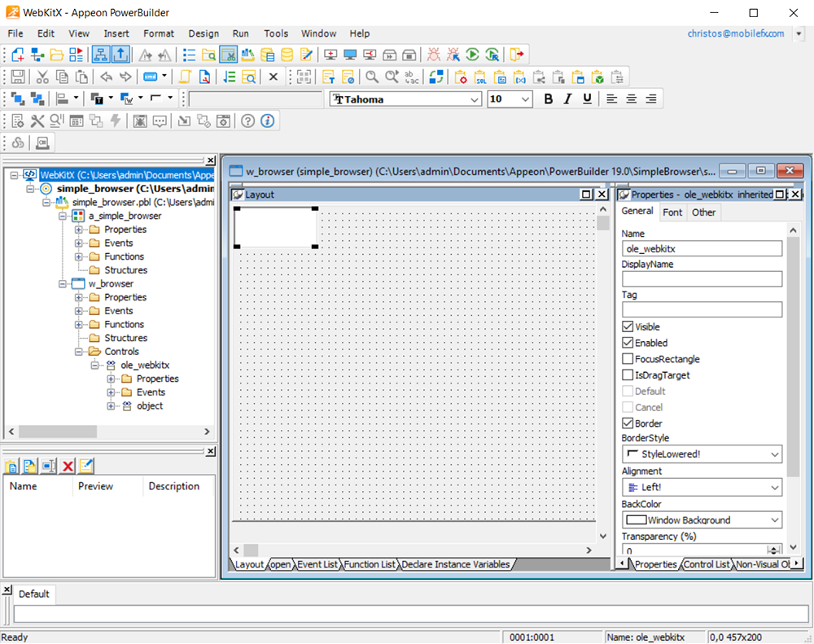Uncheck the Border checkbox
The width and height of the screenshot is (814, 644).
pos(628,423)
